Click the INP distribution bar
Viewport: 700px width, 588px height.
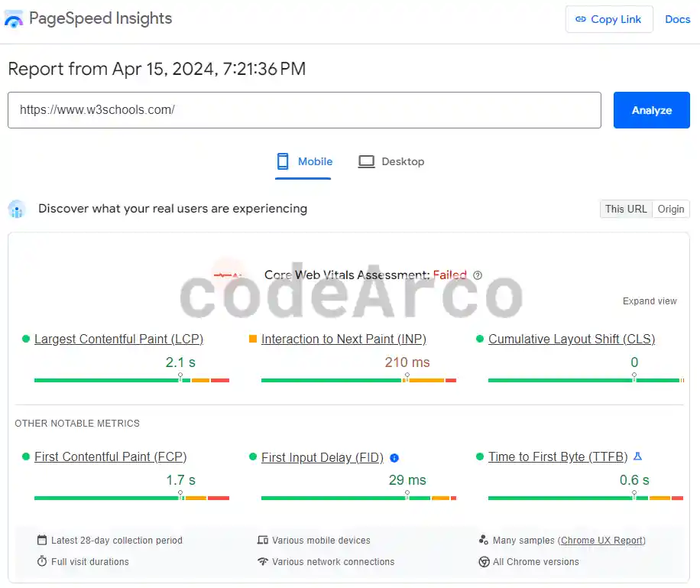[x=358, y=380]
